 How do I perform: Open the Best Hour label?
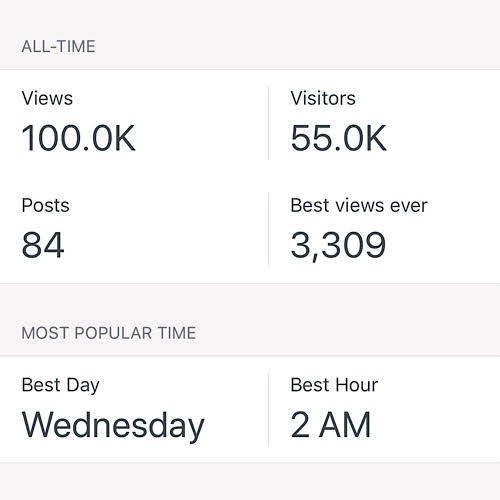pos(334,385)
